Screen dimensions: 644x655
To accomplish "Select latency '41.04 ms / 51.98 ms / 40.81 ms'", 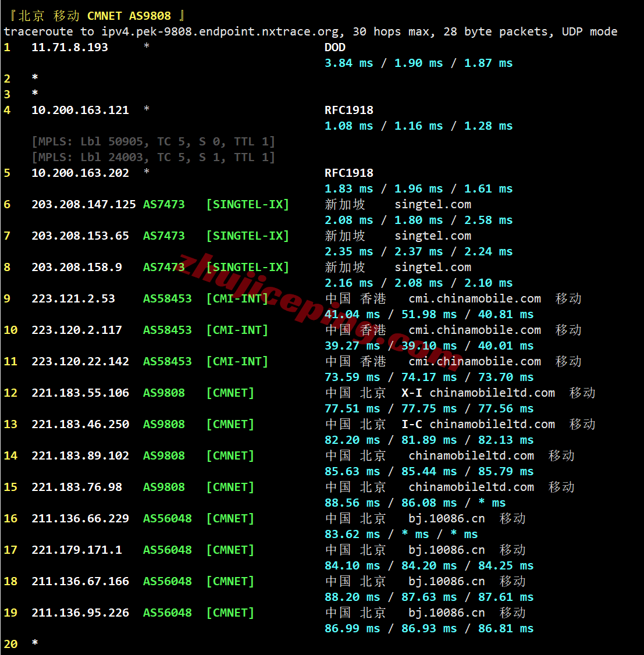I will pyautogui.click(x=429, y=314).
